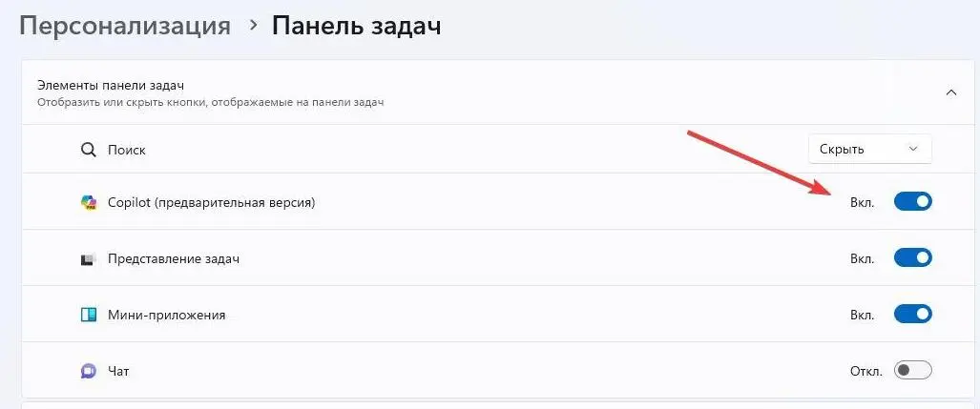Go back to Персонализация breadcrumb
Screen dimensions: 980x409
click(x=125, y=26)
